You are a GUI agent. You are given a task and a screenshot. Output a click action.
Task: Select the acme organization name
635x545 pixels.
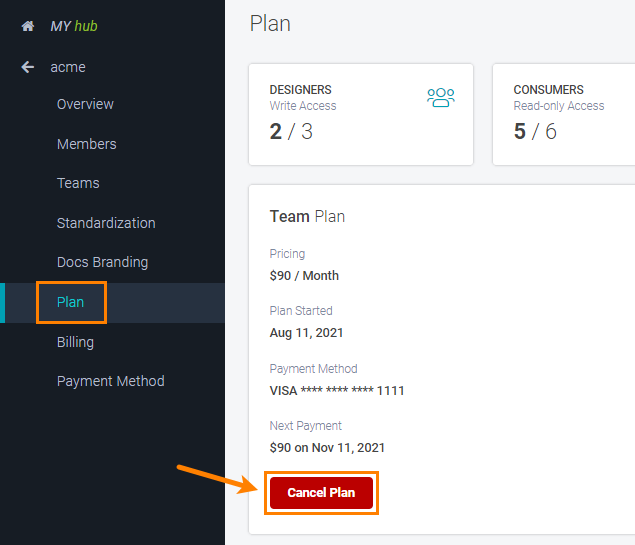[68, 67]
